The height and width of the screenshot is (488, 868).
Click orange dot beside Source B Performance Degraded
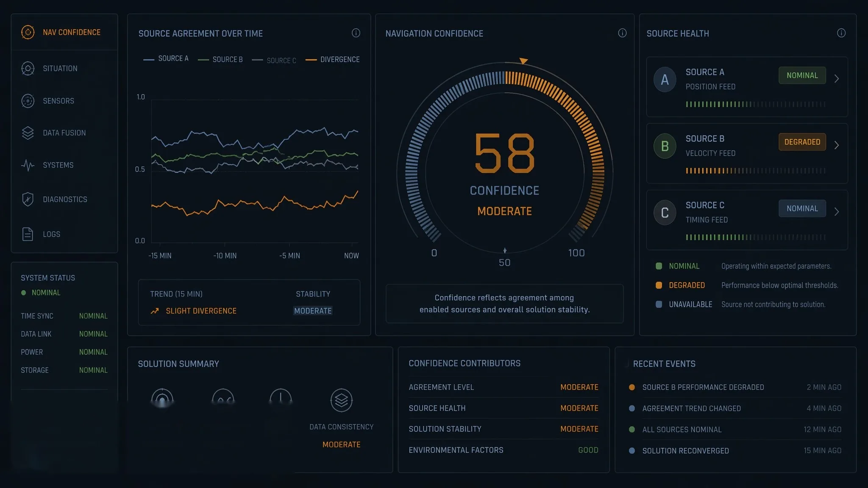[x=632, y=387]
